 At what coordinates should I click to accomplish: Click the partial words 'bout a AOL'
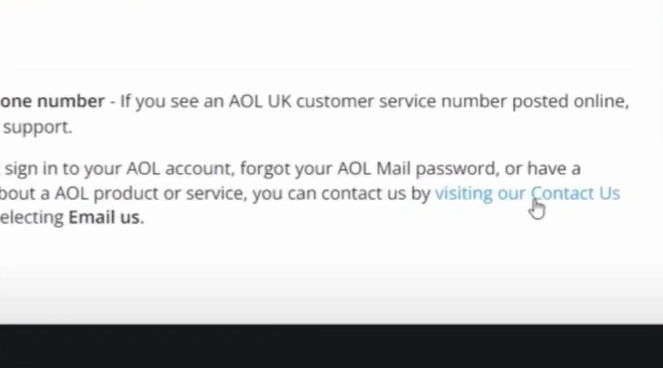pos(44,194)
